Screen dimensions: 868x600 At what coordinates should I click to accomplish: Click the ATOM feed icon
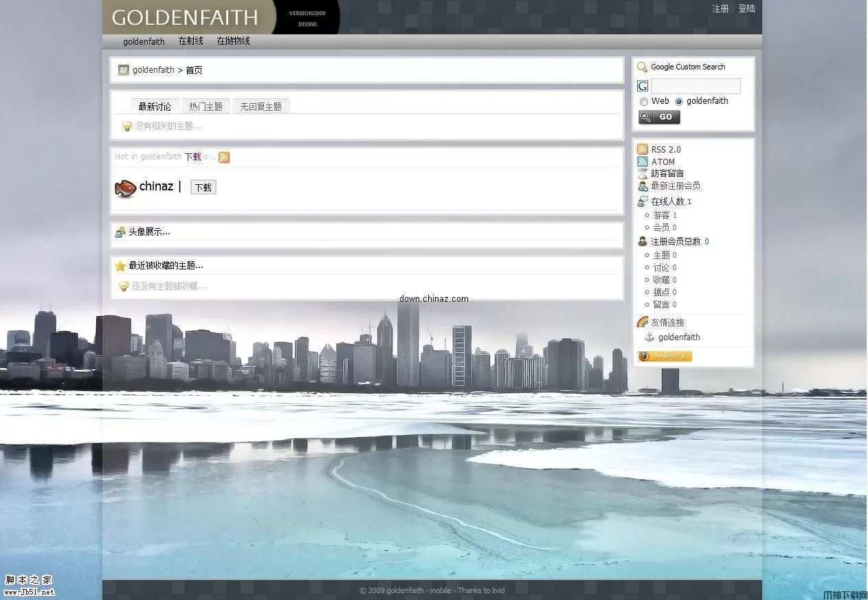(642, 162)
